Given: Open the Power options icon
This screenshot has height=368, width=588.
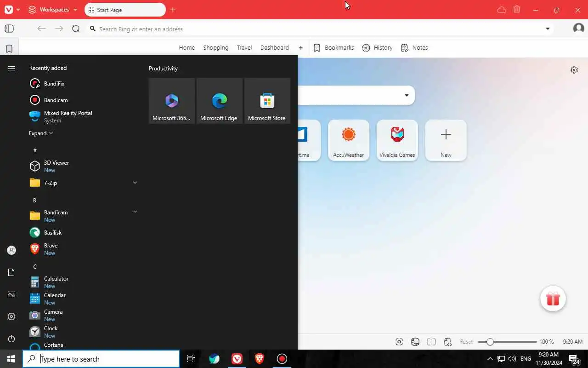Looking at the screenshot, I should pos(11,339).
